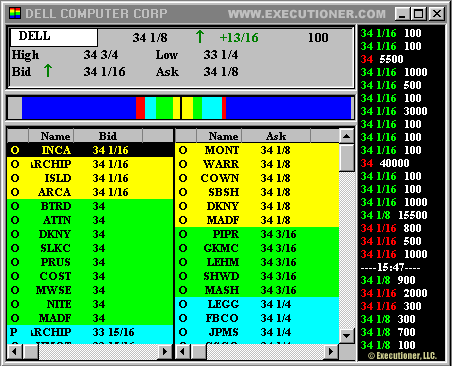Click the Ask column header
The width and height of the screenshot is (452, 367).
[x=276, y=136]
